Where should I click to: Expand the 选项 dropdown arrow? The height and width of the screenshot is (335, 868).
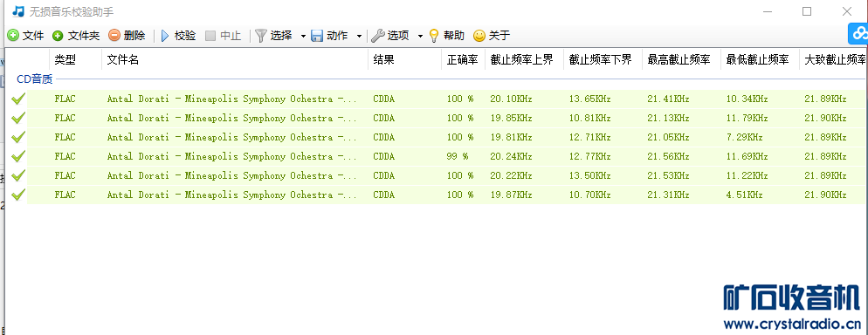420,37
